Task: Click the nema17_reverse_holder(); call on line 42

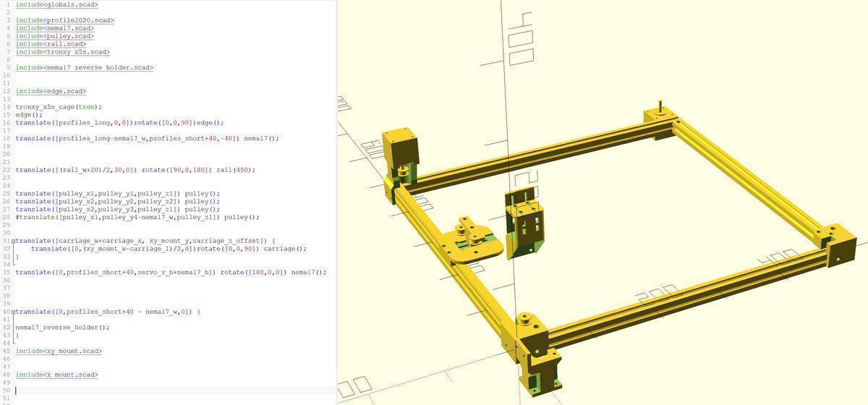Action: point(62,327)
